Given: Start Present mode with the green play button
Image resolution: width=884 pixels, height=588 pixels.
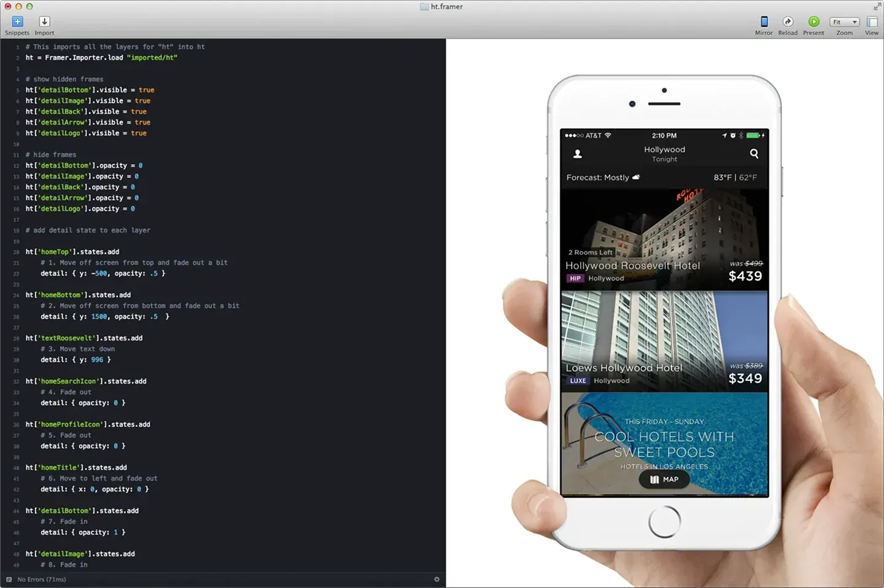Looking at the screenshot, I should click(813, 22).
